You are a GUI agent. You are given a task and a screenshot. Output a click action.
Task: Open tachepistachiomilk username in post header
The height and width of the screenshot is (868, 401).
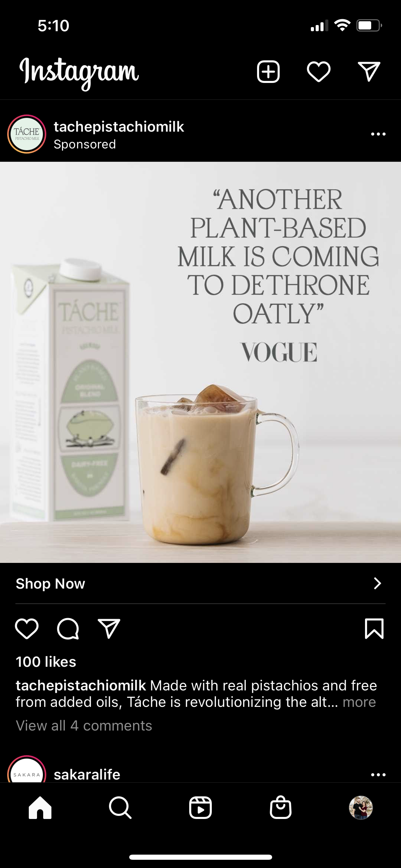click(119, 127)
